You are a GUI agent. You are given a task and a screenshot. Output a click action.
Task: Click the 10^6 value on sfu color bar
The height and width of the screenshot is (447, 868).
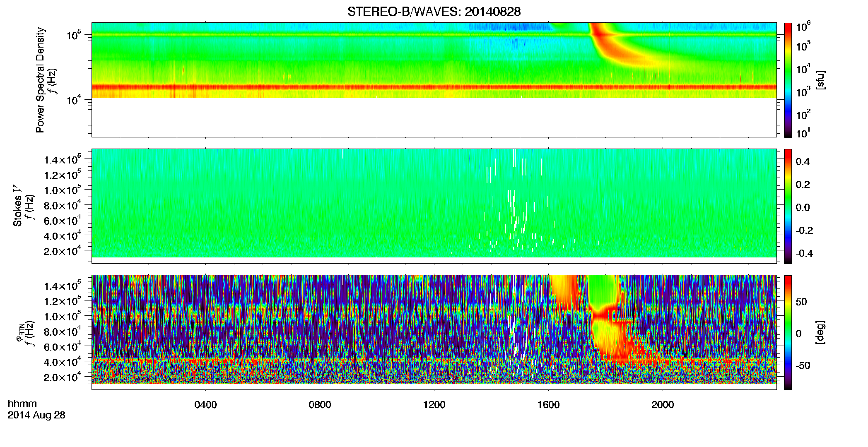803,26
